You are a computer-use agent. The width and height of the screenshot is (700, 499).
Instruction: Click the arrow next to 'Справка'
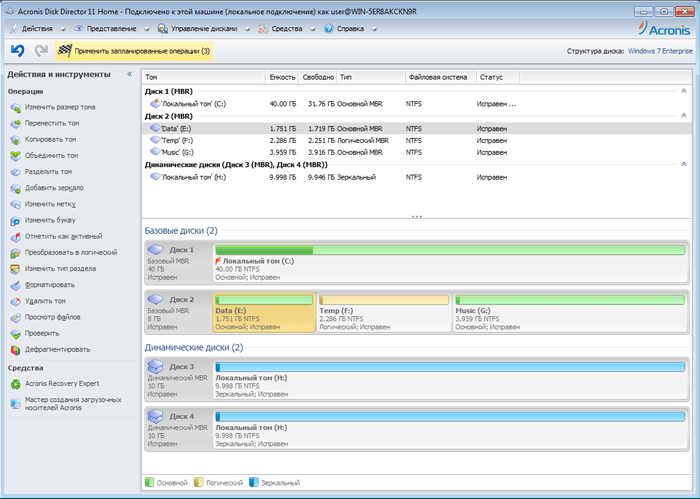(x=374, y=29)
